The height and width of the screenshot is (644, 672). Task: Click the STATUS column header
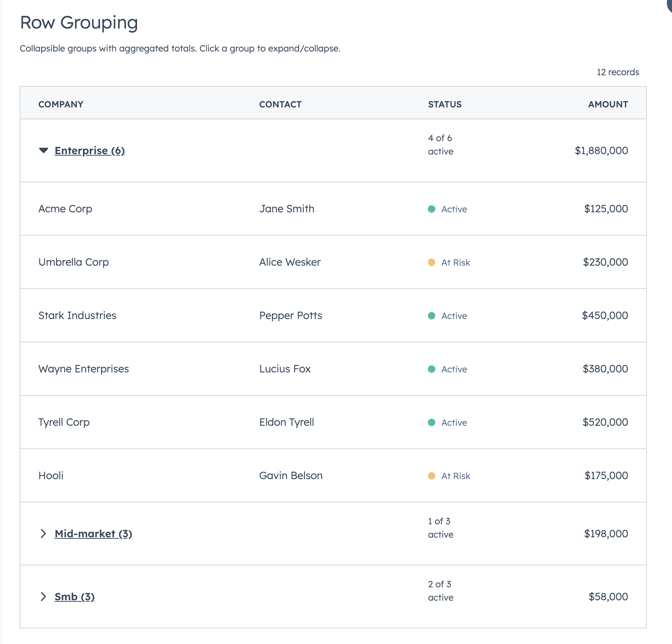(x=445, y=104)
